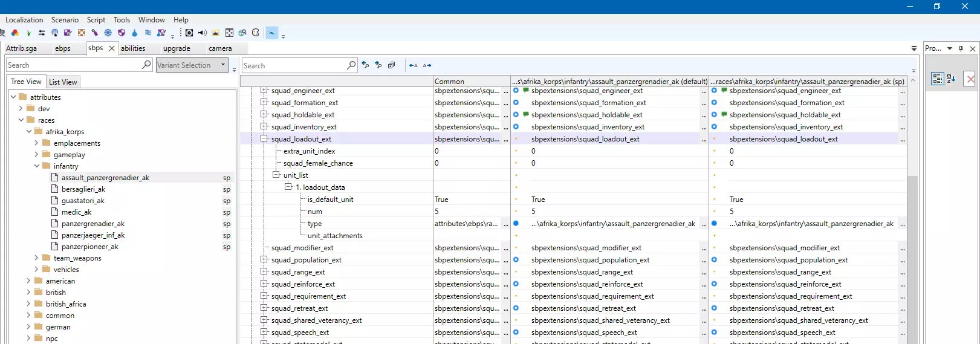The image size is (980, 344).
Task: Click the checkerboard toolbar icon
Action: pos(82,33)
